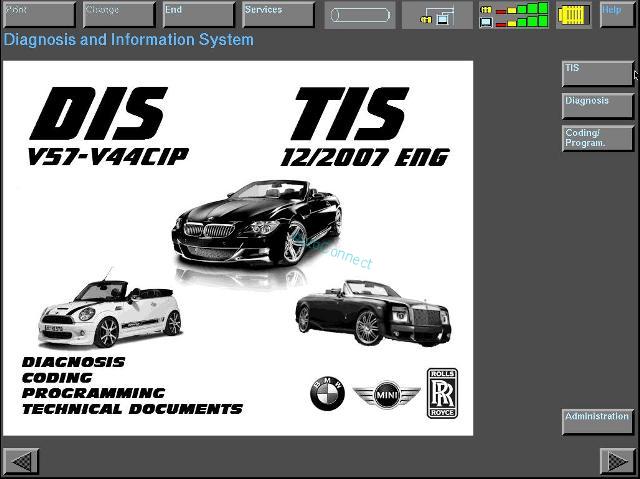
Task: Click the 'TECHNICAL DOCUMENTS' text
Action: point(133,409)
